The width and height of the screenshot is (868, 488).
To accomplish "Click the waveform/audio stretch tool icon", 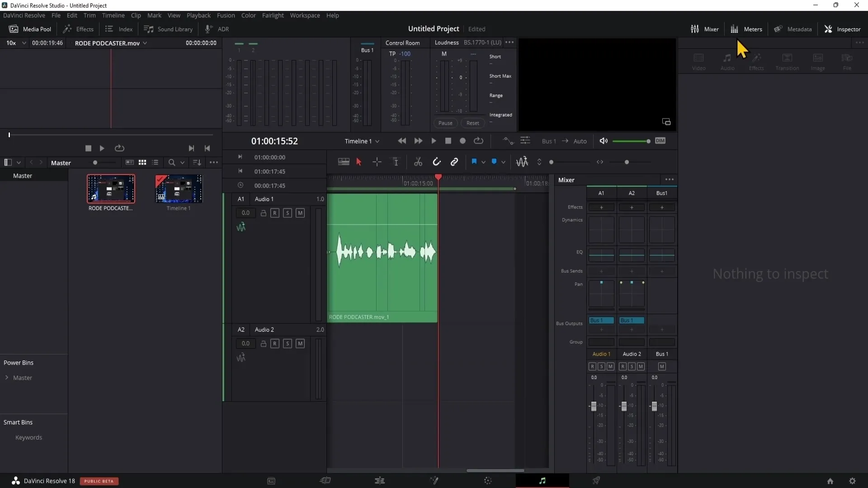I will tap(522, 161).
